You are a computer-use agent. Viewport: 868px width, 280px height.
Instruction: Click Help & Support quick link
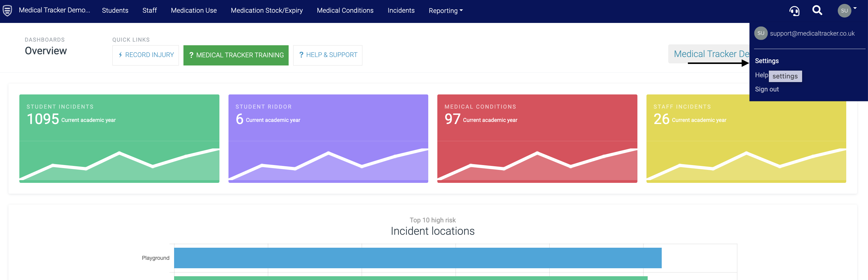point(328,55)
